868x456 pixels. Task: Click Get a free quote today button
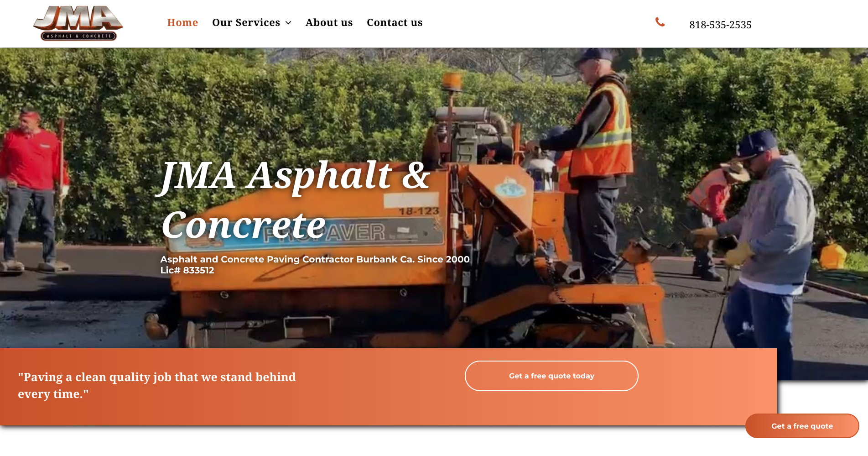click(551, 376)
